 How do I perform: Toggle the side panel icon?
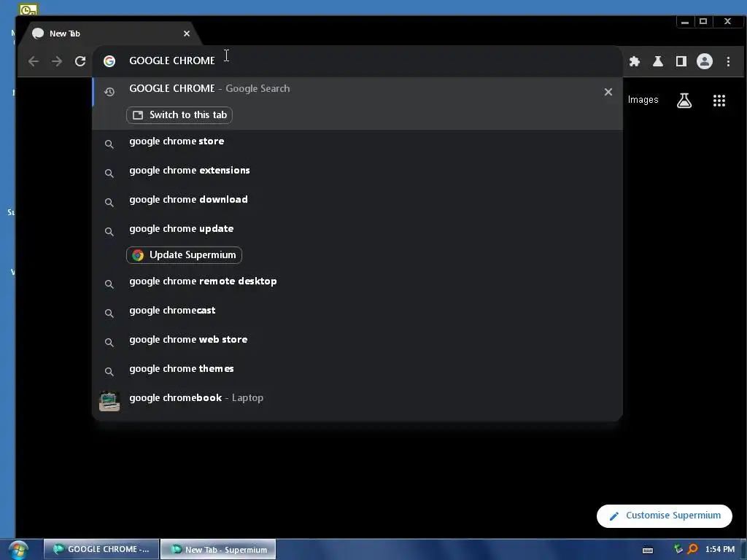pyautogui.click(x=681, y=61)
